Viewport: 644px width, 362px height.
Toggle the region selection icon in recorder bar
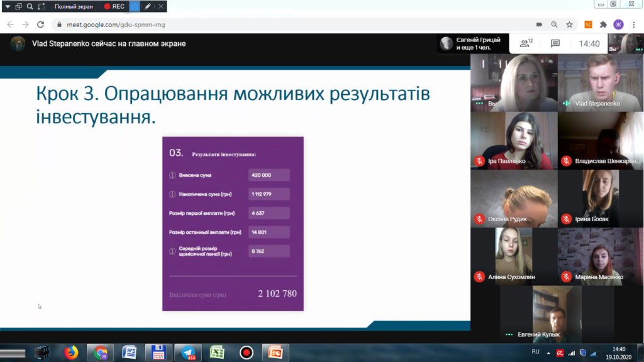click(x=42, y=6)
